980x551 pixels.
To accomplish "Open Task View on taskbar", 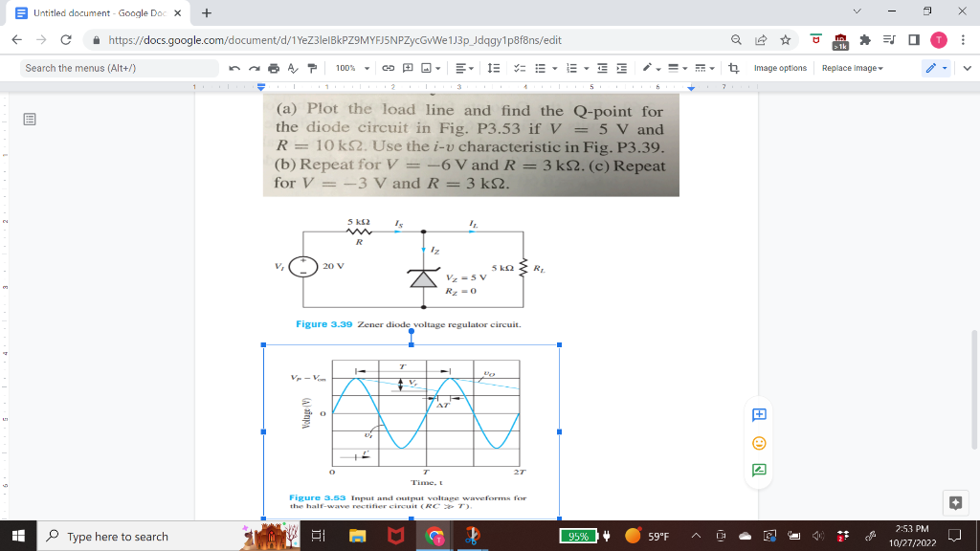I will pyautogui.click(x=318, y=536).
